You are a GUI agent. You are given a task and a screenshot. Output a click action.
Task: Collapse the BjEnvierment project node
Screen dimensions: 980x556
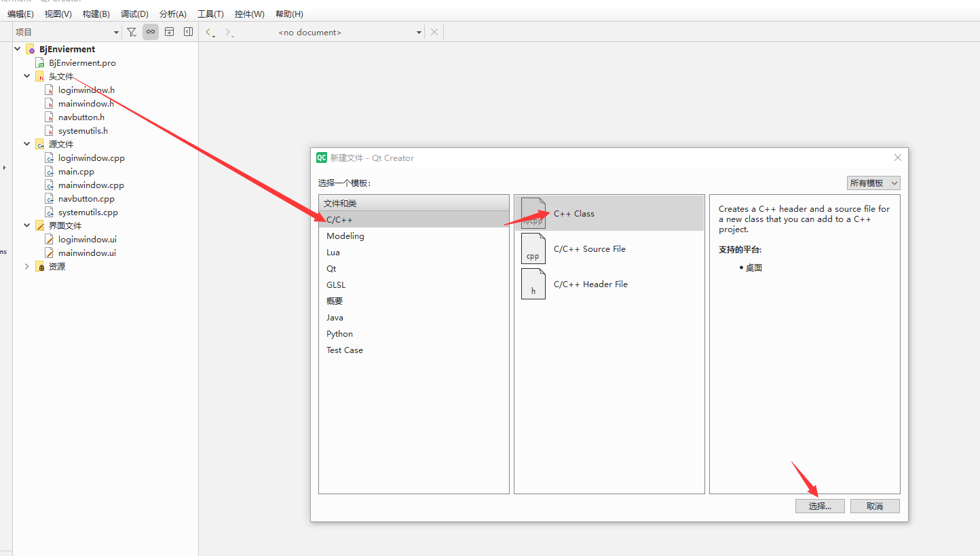click(18, 49)
